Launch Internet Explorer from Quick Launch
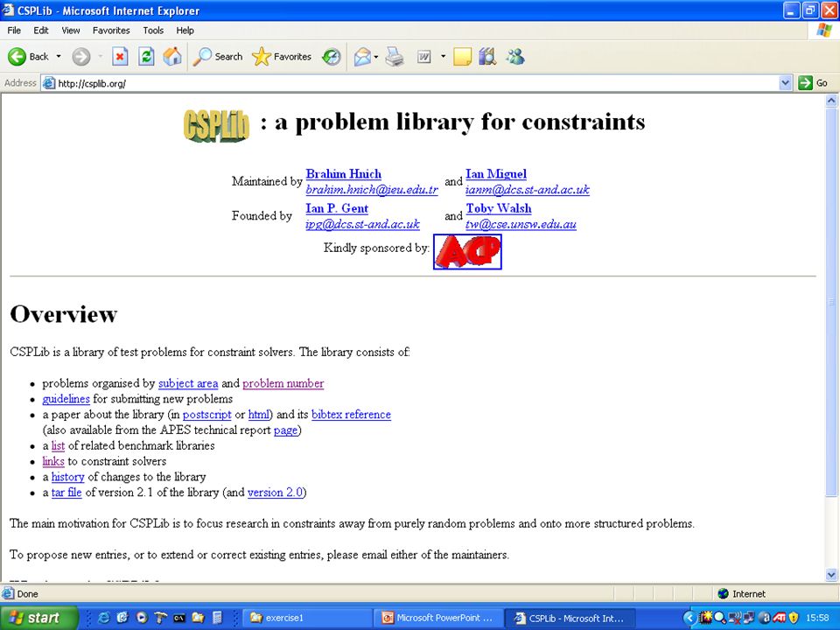 click(103, 618)
